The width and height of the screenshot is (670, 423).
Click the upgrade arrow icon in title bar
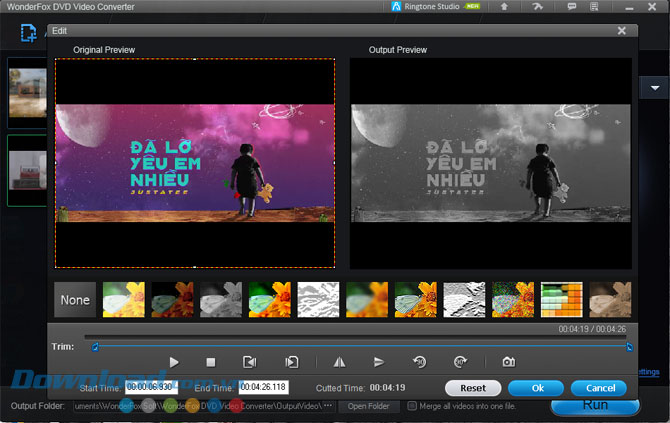[504, 6]
